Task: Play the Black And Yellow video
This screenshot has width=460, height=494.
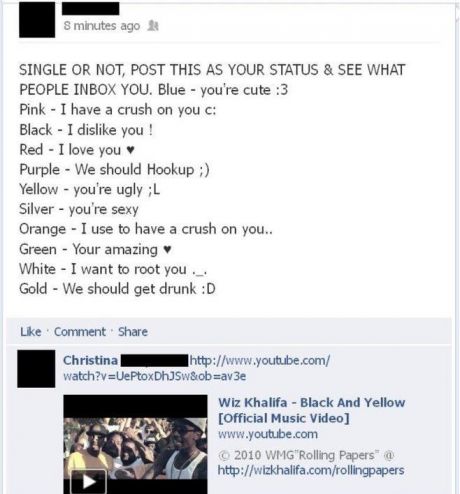Action: click(x=88, y=481)
